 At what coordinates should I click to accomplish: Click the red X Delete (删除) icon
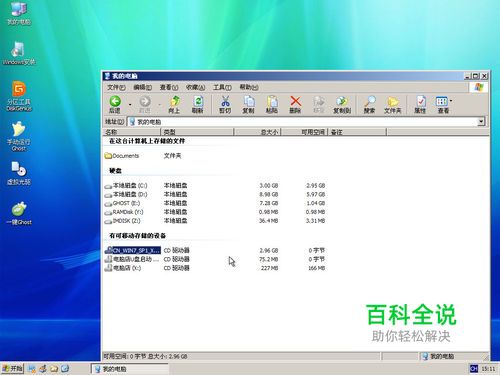pyautogui.click(x=295, y=104)
